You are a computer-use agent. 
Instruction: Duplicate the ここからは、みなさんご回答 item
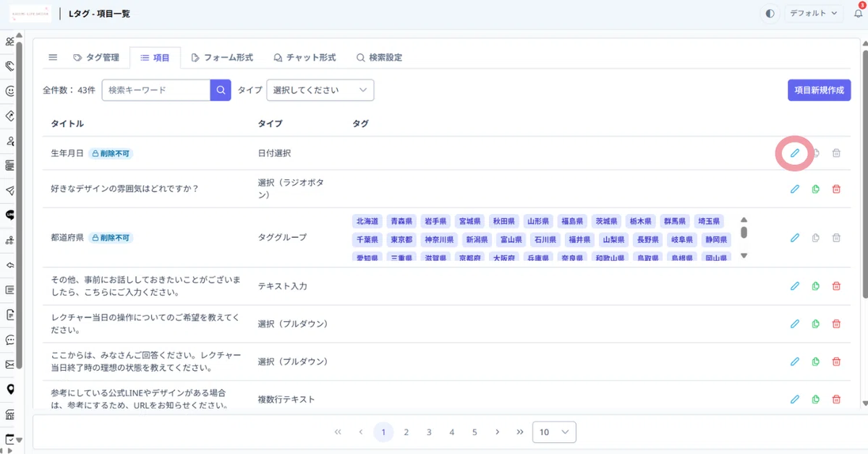click(815, 361)
